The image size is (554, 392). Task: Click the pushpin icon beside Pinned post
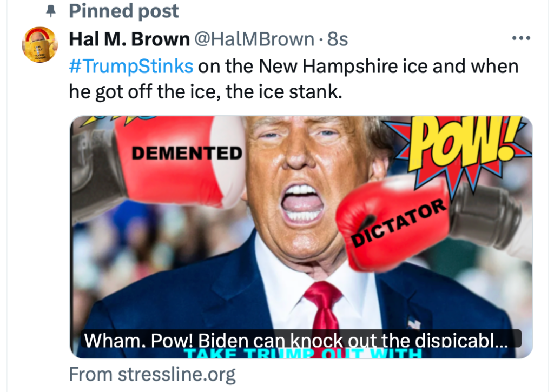(x=51, y=11)
